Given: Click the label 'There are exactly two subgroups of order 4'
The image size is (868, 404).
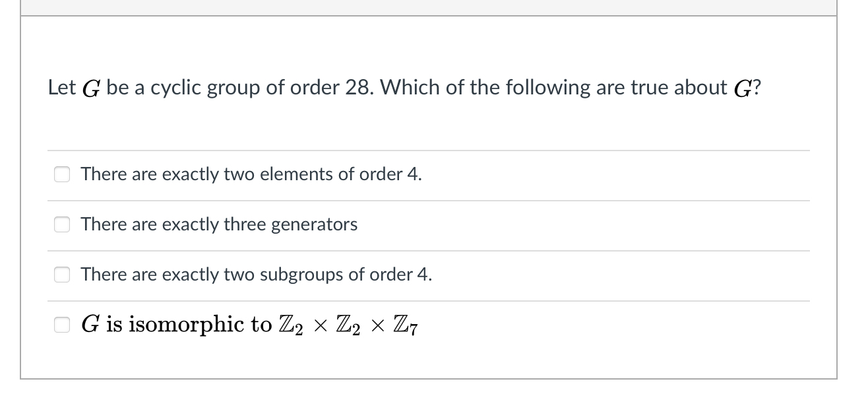Looking at the screenshot, I should [x=256, y=275].
